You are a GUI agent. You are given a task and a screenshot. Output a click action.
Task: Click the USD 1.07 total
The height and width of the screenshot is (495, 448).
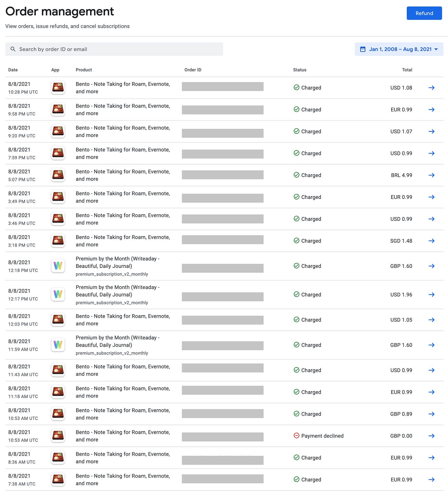click(401, 131)
